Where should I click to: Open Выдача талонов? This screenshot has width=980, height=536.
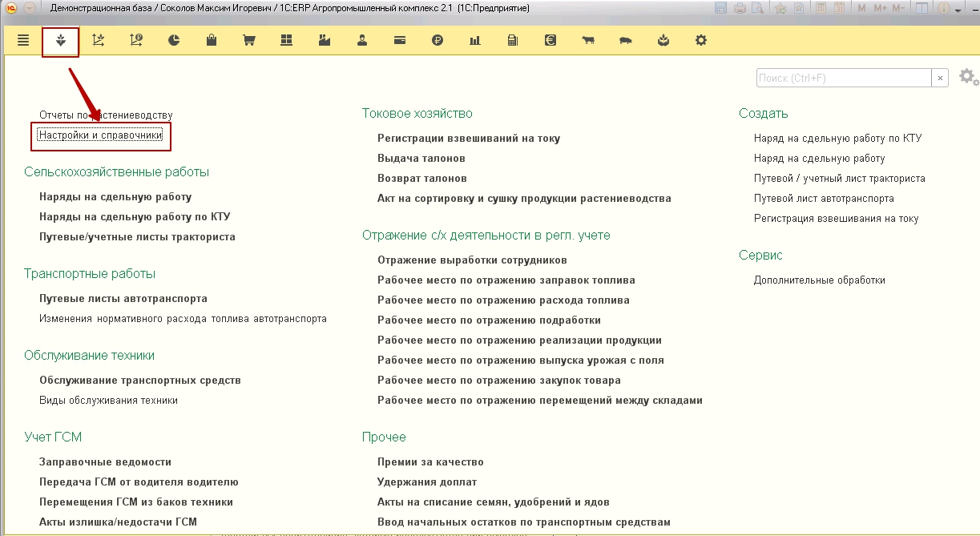(421, 158)
